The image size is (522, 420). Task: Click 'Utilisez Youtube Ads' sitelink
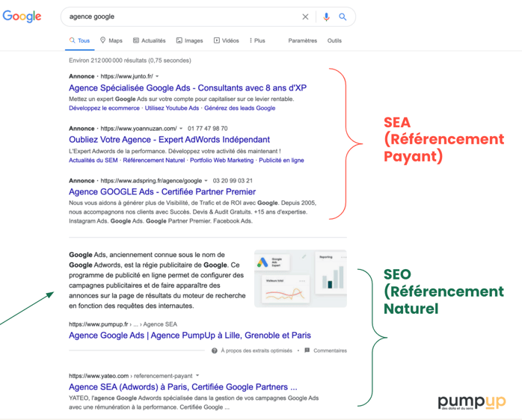tap(172, 108)
